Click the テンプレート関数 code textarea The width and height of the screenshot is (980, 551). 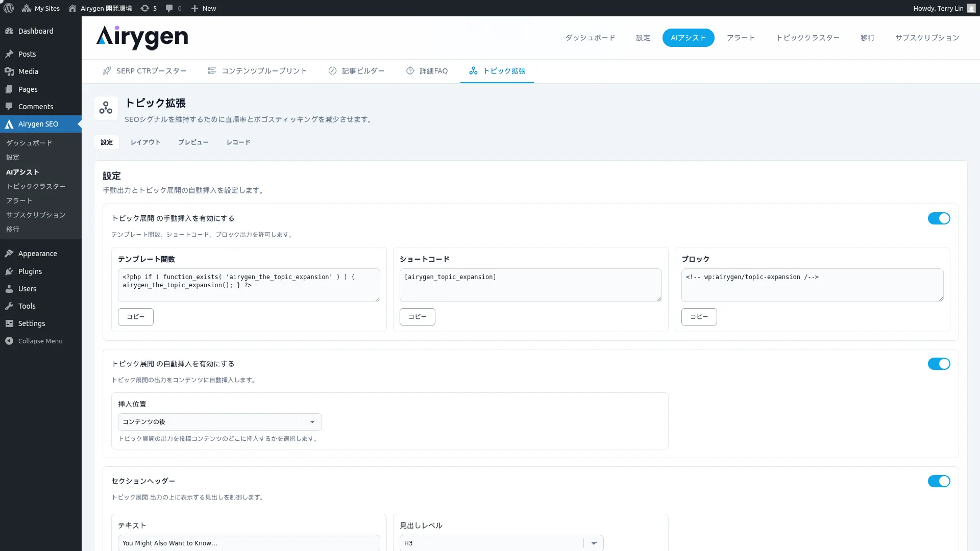pyautogui.click(x=249, y=285)
